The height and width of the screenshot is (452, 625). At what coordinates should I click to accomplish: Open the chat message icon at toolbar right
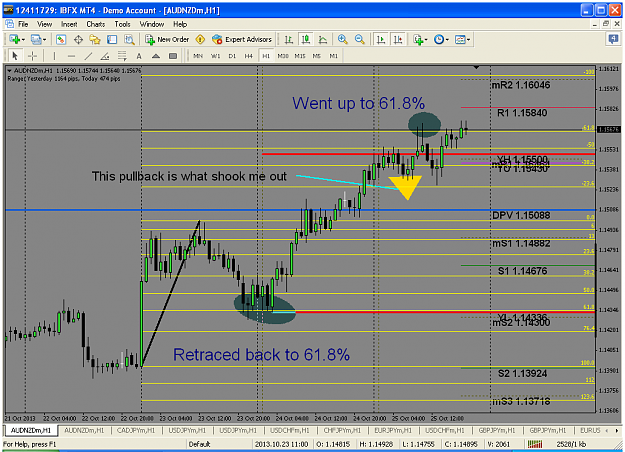(613, 39)
